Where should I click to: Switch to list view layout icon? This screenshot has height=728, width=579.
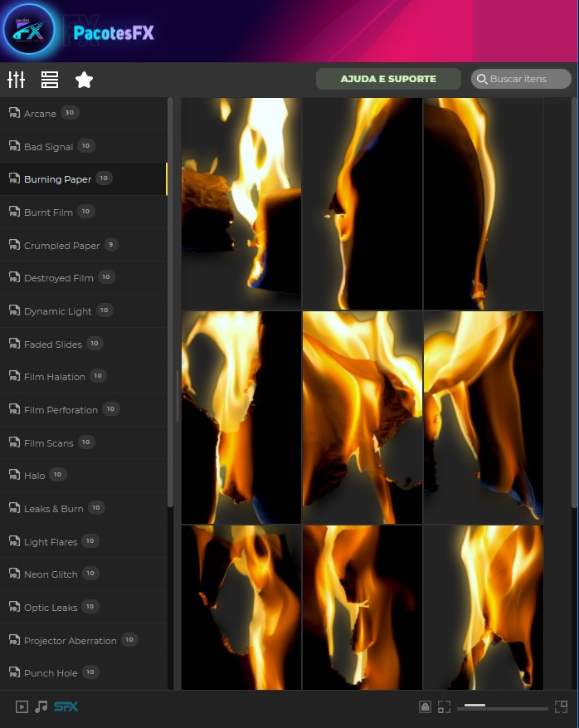coord(50,80)
